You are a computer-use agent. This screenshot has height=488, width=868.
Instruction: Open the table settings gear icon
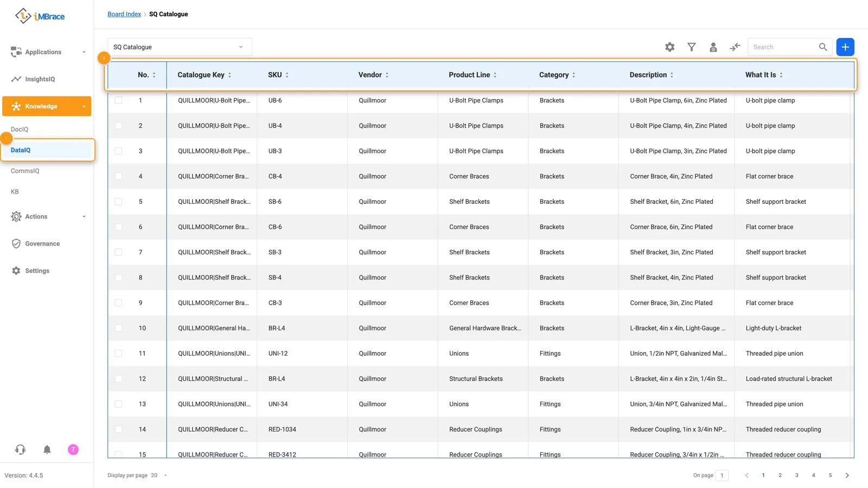tap(670, 47)
